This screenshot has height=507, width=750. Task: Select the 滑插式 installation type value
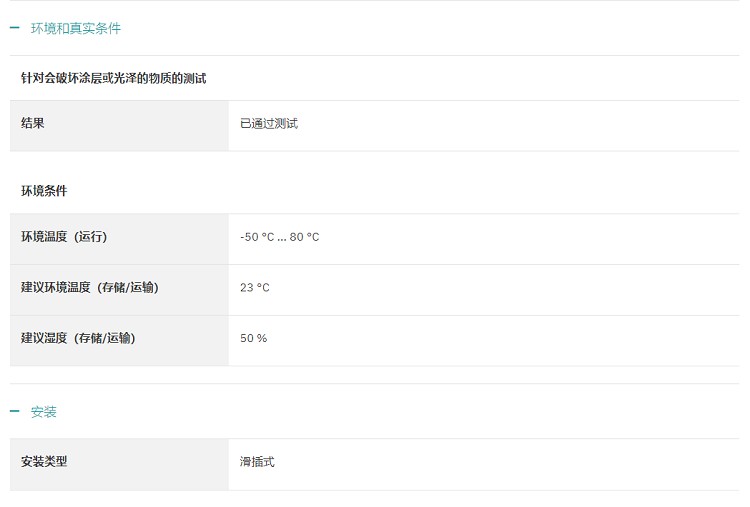point(257,462)
